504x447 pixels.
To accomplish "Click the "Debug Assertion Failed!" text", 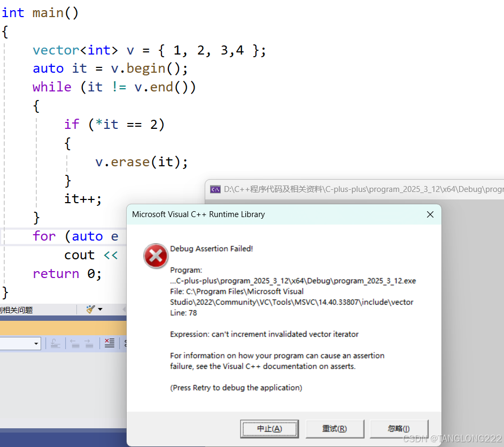I will [x=212, y=249].
